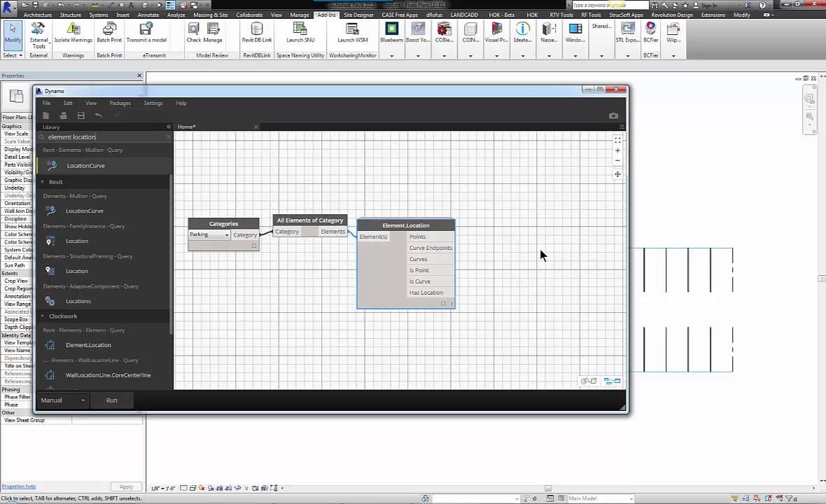Click the library search field
The height and width of the screenshot is (504, 826).
tap(106, 137)
